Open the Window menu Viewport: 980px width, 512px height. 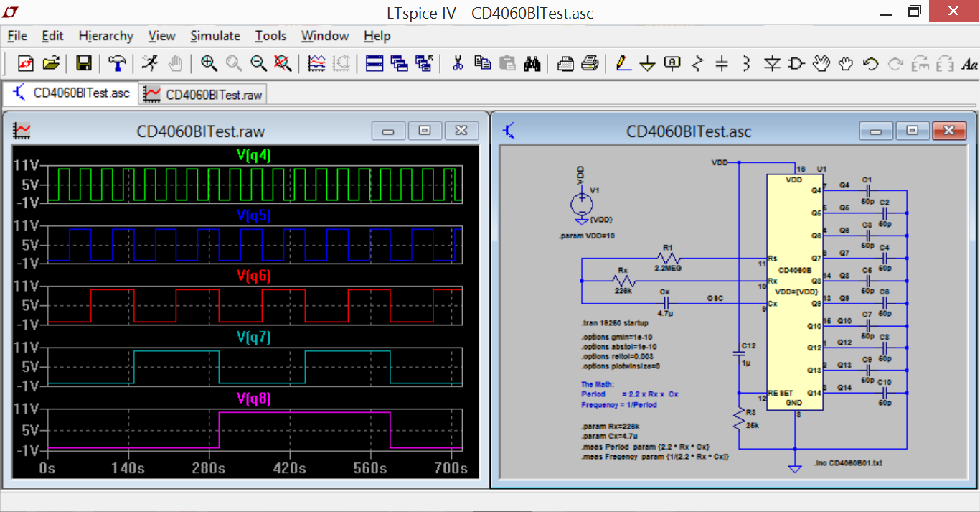(x=325, y=36)
